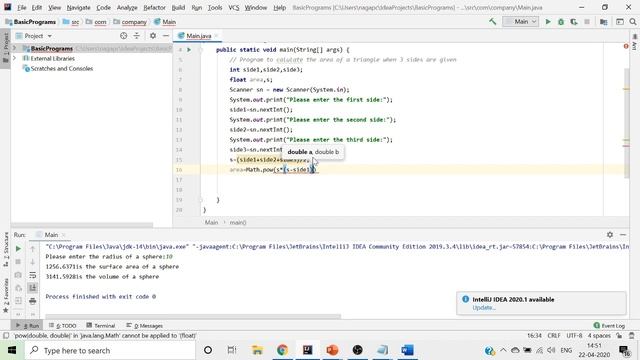Open the Main run configuration dropdown

520,22
